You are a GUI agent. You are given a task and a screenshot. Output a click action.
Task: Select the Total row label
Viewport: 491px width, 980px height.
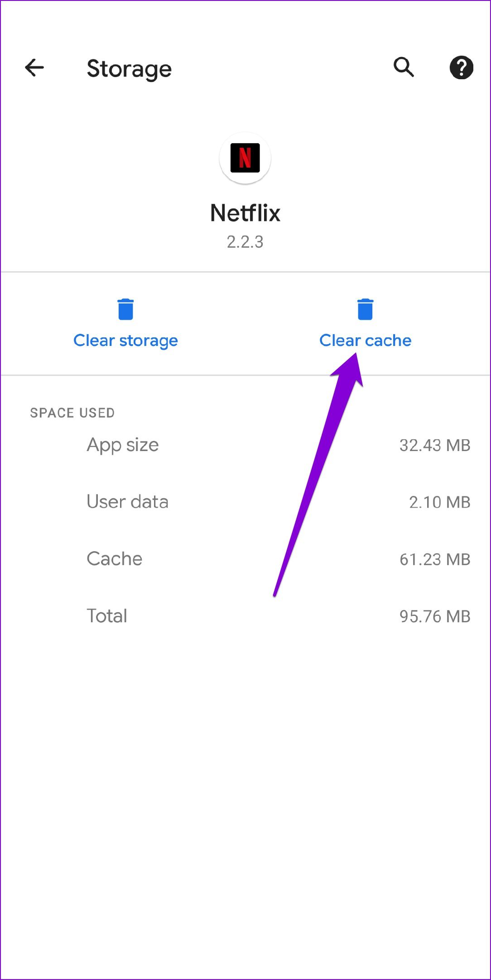coord(107,616)
